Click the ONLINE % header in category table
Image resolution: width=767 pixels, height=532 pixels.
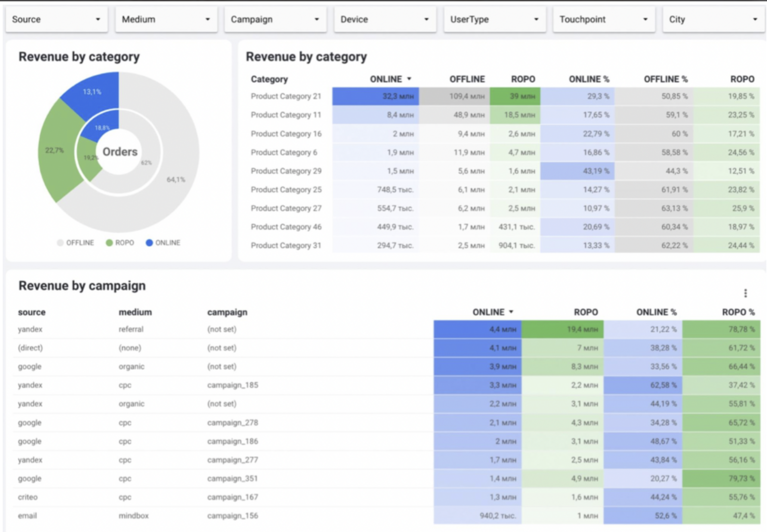pyautogui.click(x=589, y=79)
